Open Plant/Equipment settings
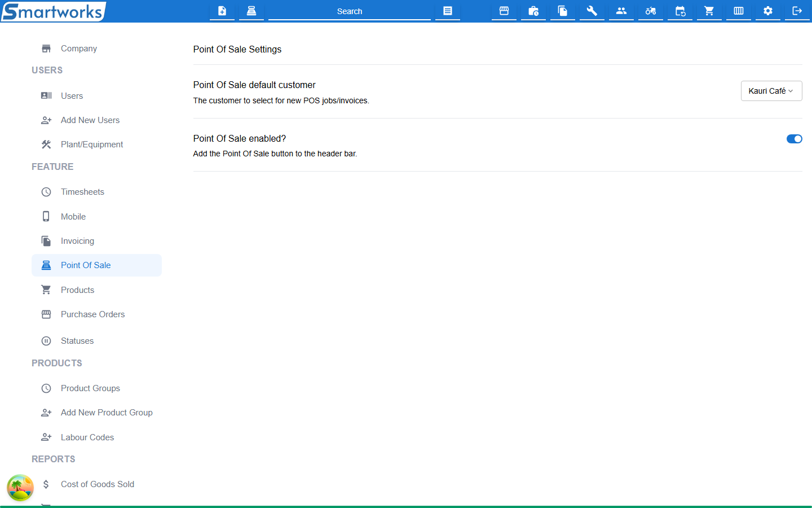812x508 pixels. pos(96,144)
